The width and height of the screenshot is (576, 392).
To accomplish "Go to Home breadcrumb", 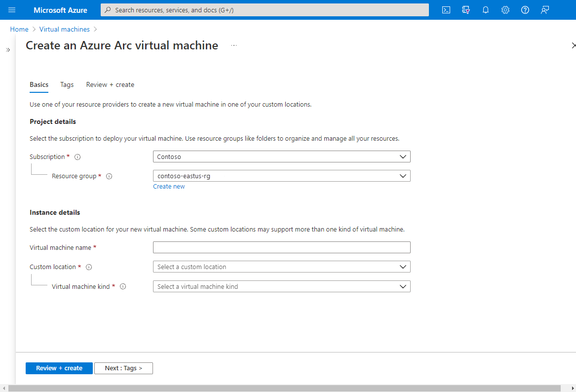I will 19,30.
